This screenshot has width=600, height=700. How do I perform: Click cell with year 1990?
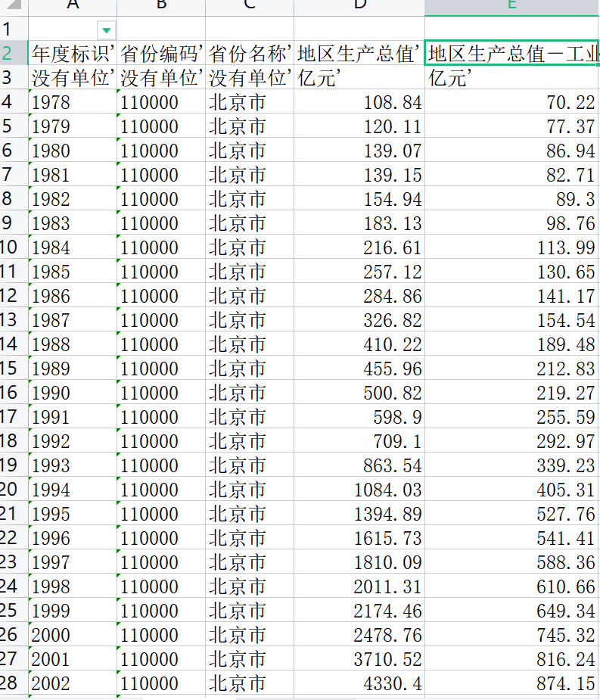click(73, 393)
